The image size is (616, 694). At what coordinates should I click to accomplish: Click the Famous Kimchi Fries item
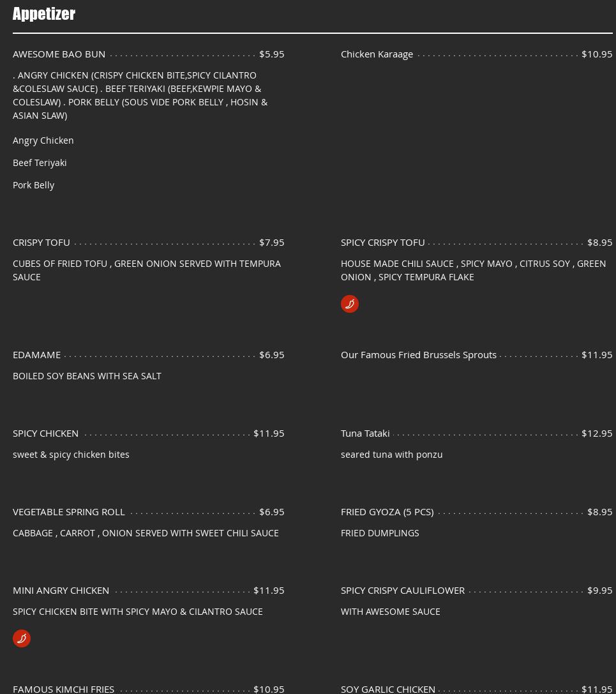[x=64, y=688]
